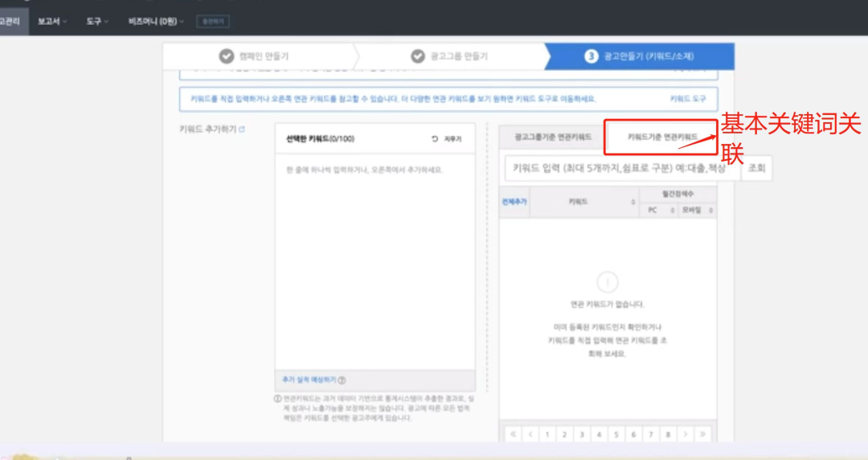Expand the 비즈머니 (0원) dropdown
Screen dimensions: 868x460
(156, 22)
